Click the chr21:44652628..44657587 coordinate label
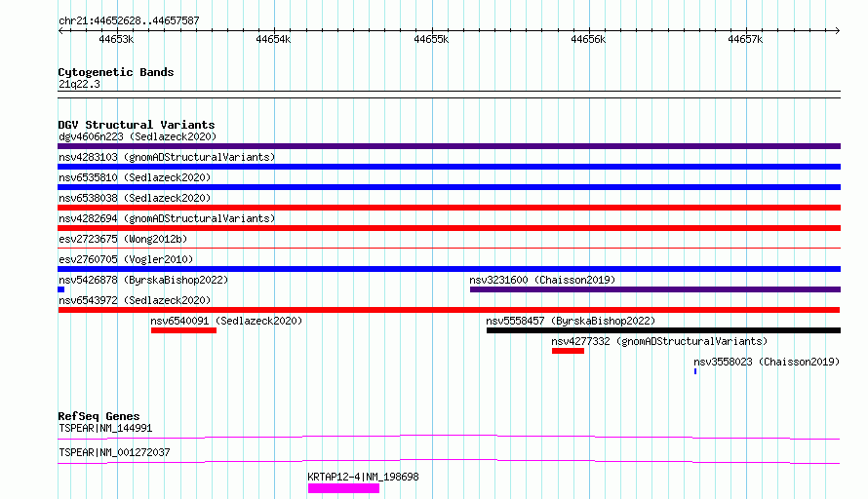The height and width of the screenshot is (499, 868). [x=129, y=21]
